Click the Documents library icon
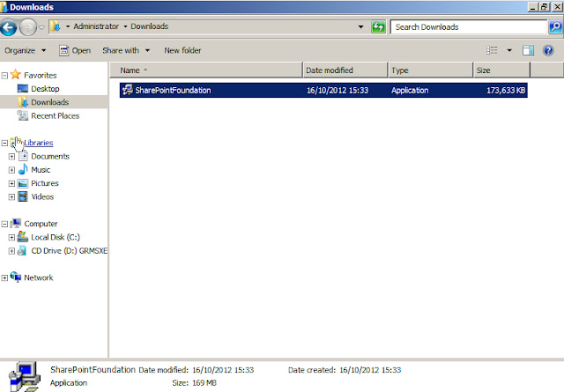Image resolution: width=564 pixels, height=392 pixels. 23,156
